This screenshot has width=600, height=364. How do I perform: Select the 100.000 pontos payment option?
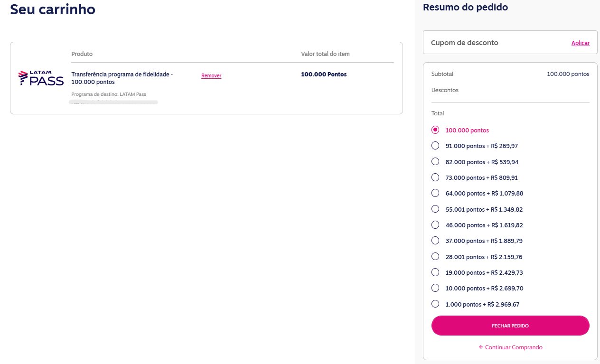435,130
